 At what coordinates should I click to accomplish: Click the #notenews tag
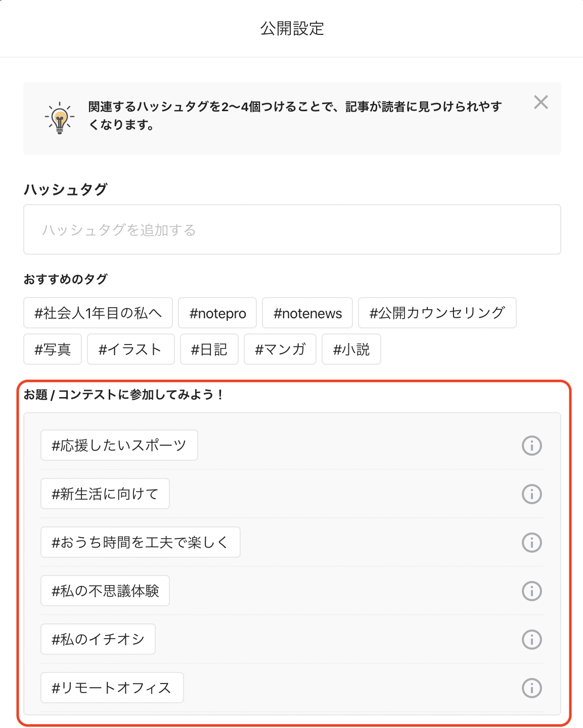(x=307, y=313)
